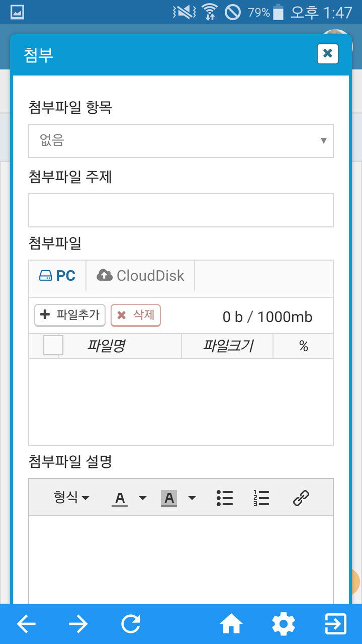Tap the exit icon in bottom bar
The width and height of the screenshot is (362, 644).
coord(335,624)
